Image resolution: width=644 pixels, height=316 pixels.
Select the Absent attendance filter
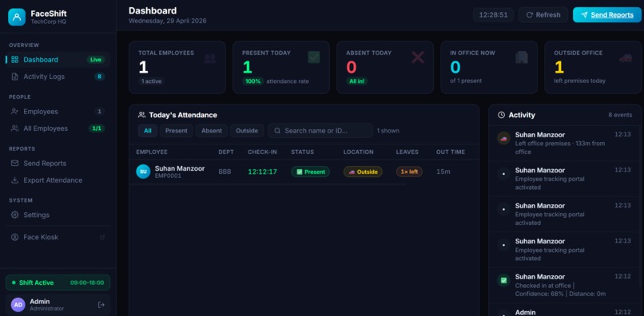pos(212,131)
